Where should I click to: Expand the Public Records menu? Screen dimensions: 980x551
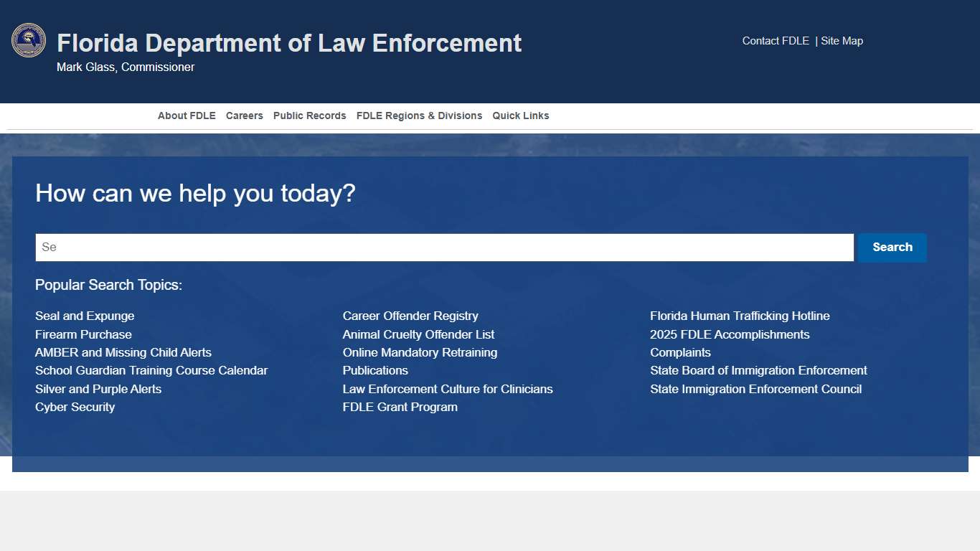(x=309, y=116)
